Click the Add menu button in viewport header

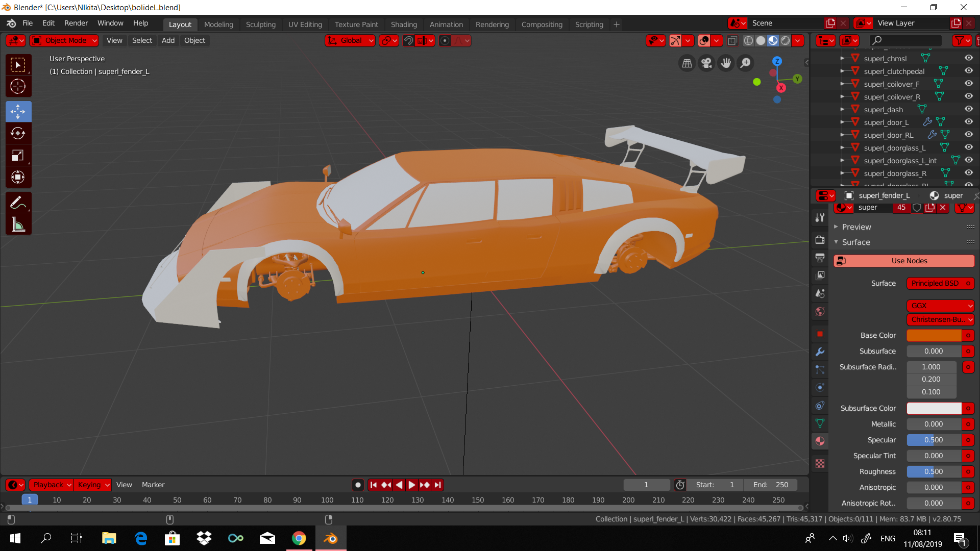coord(168,40)
